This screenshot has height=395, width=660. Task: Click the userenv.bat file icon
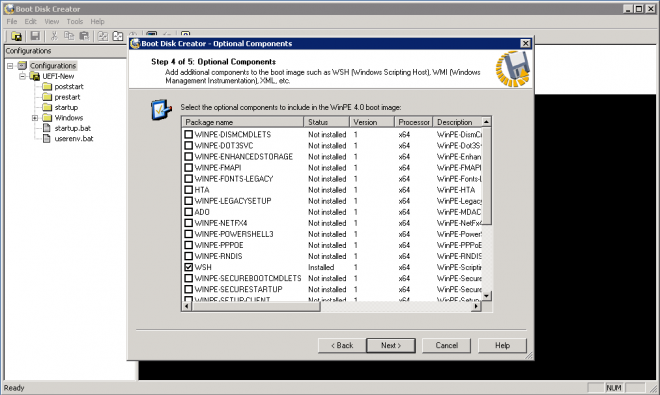point(47,139)
